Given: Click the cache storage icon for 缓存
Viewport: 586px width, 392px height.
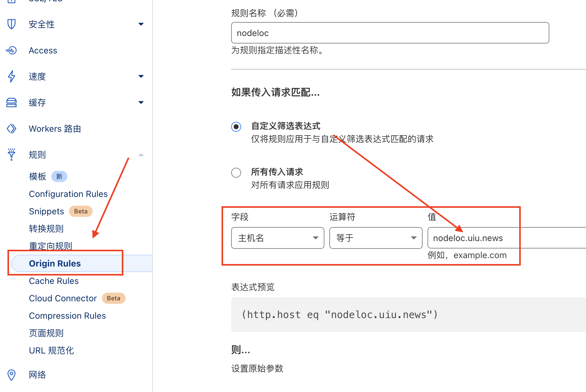Looking at the screenshot, I should click(x=11, y=103).
